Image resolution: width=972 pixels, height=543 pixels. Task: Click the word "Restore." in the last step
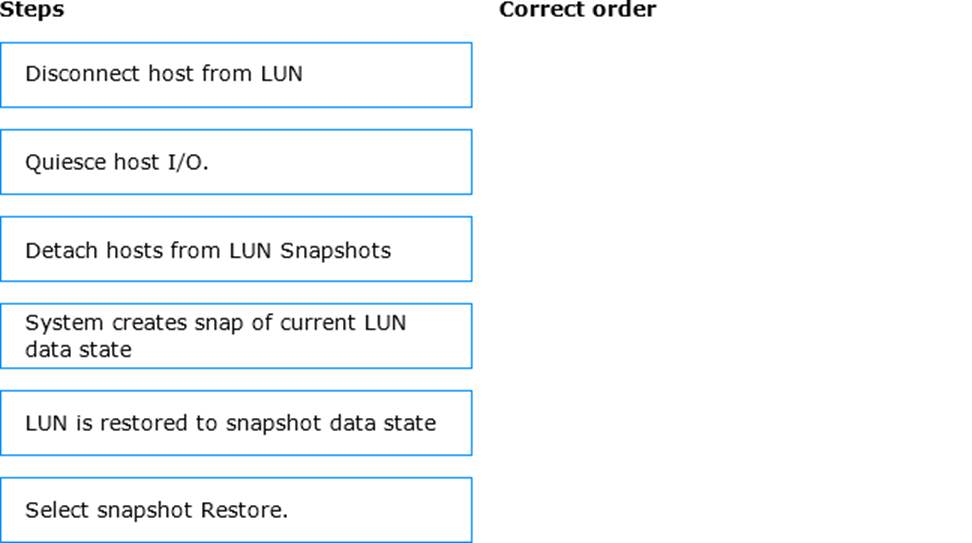[x=244, y=510]
